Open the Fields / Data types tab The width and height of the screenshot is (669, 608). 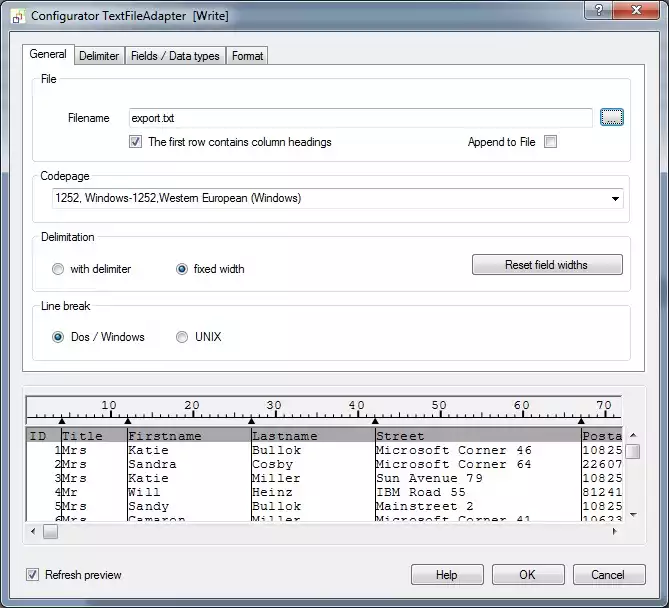pos(175,56)
